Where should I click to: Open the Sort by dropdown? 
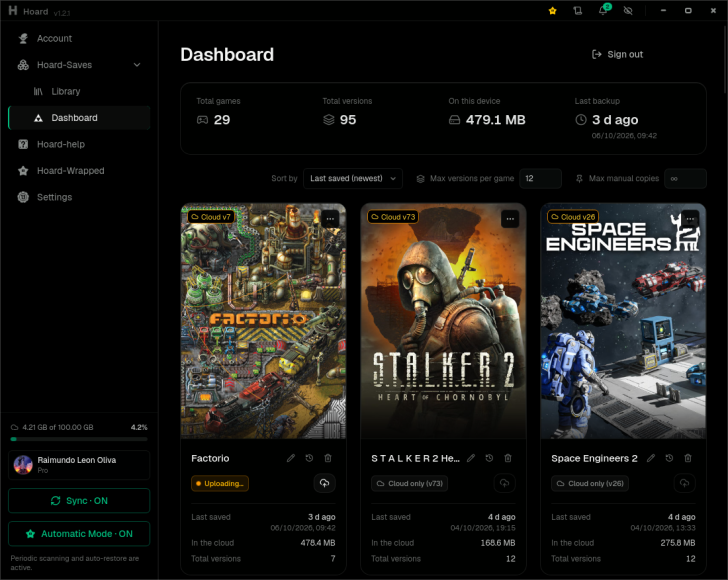coord(353,178)
